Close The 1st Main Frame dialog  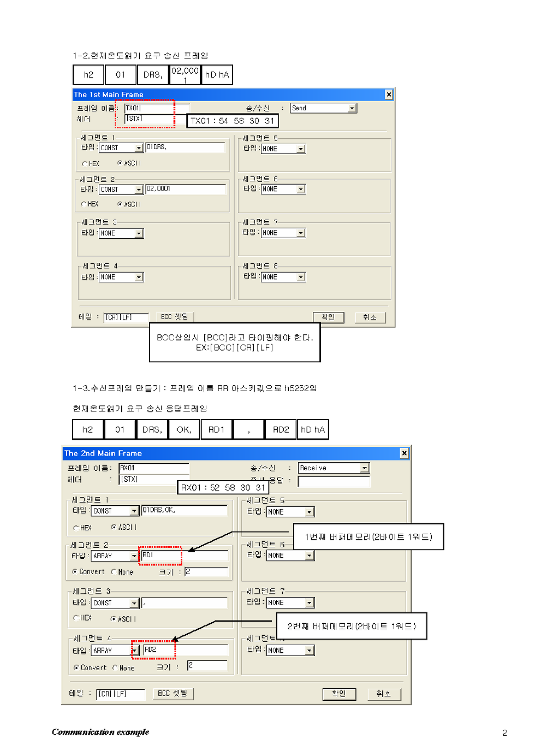point(389,94)
